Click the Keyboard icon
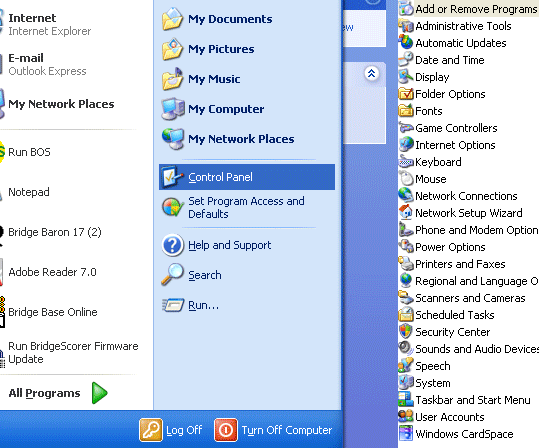Image resolution: width=539 pixels, height=448 pixels. [x=406, y=162]
